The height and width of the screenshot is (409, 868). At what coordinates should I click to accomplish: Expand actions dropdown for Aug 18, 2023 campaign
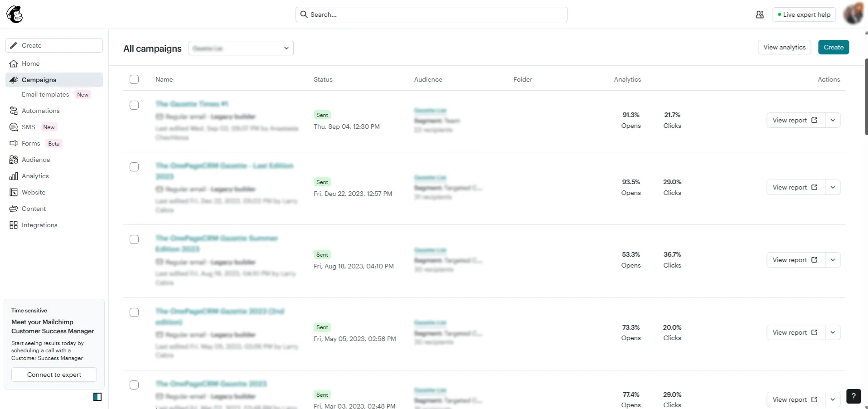tap(833, 260)
